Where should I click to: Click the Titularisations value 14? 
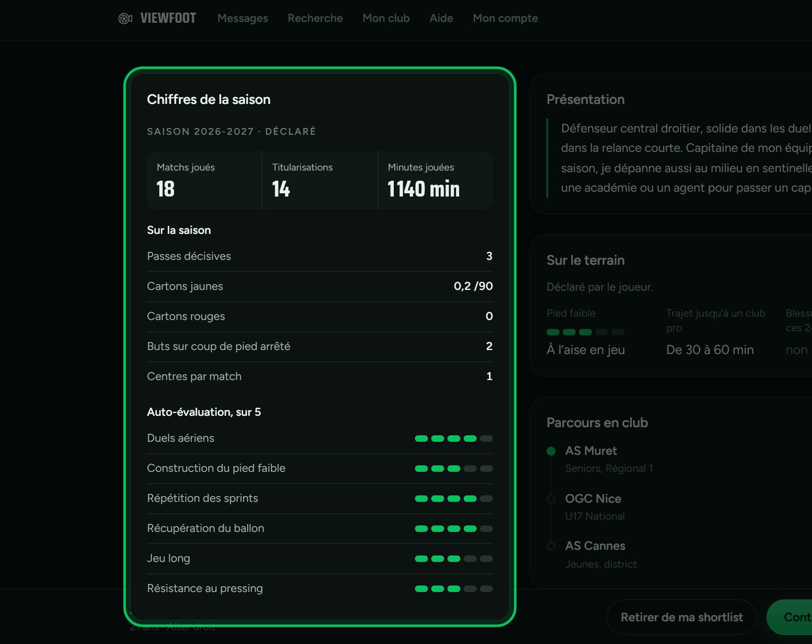[x=281, y=189]
